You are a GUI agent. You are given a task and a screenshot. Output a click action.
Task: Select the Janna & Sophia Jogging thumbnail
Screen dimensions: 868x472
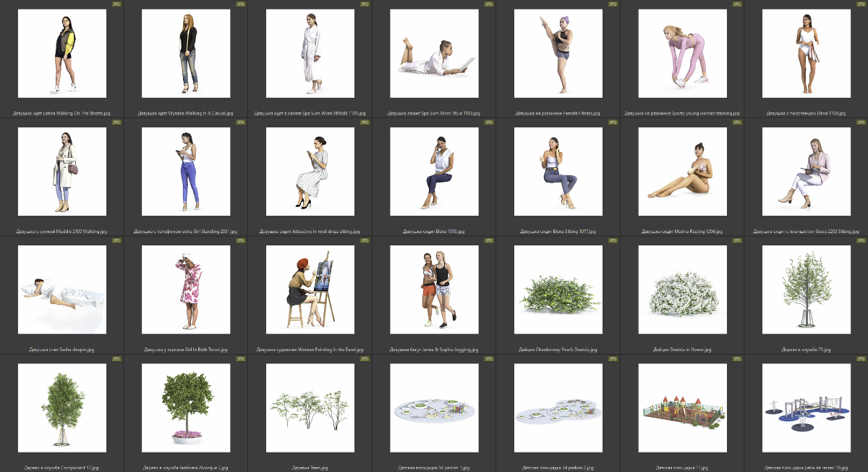point(434,290)
